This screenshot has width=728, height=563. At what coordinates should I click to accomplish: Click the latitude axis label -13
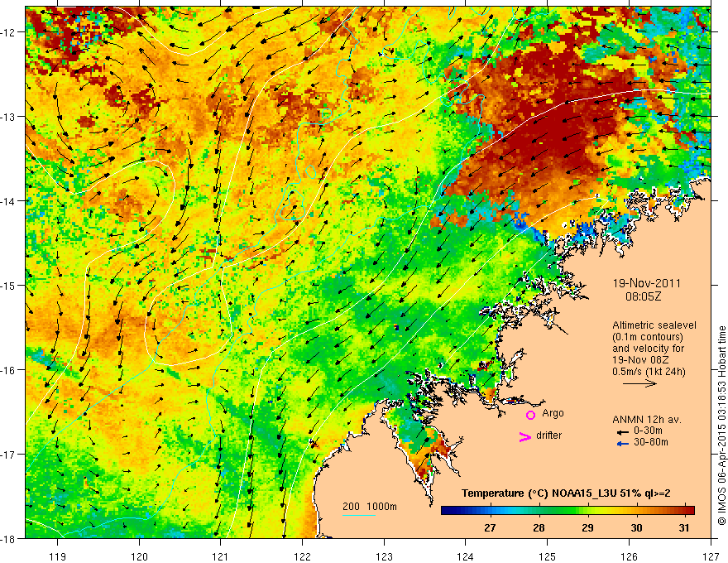pyautogui.click(x=9, y=117)
